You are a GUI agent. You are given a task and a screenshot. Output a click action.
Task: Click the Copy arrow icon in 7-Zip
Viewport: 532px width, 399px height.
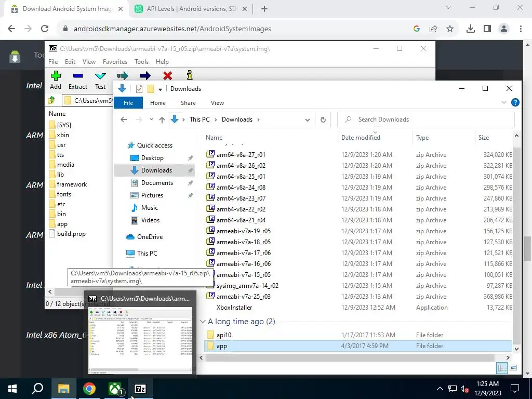(123, 75)
